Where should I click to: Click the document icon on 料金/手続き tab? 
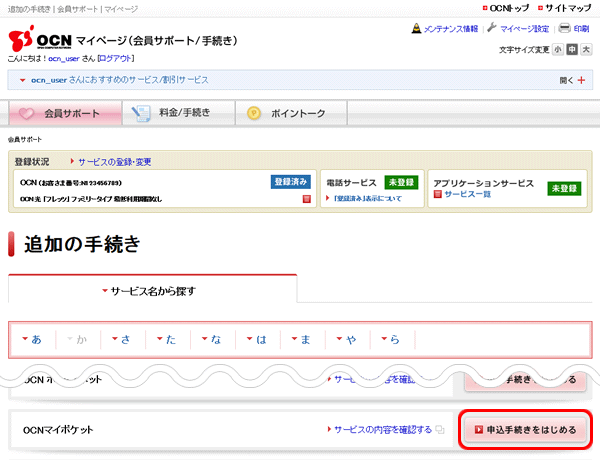141,114
